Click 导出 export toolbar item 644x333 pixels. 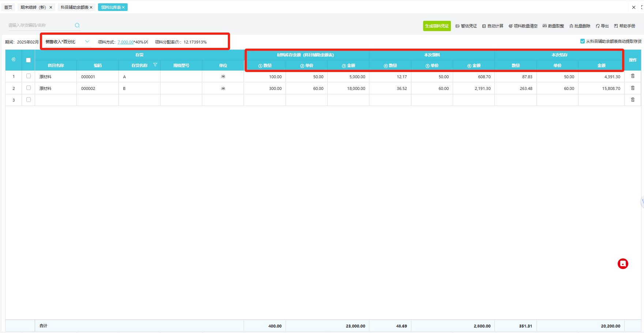(602, 26)
